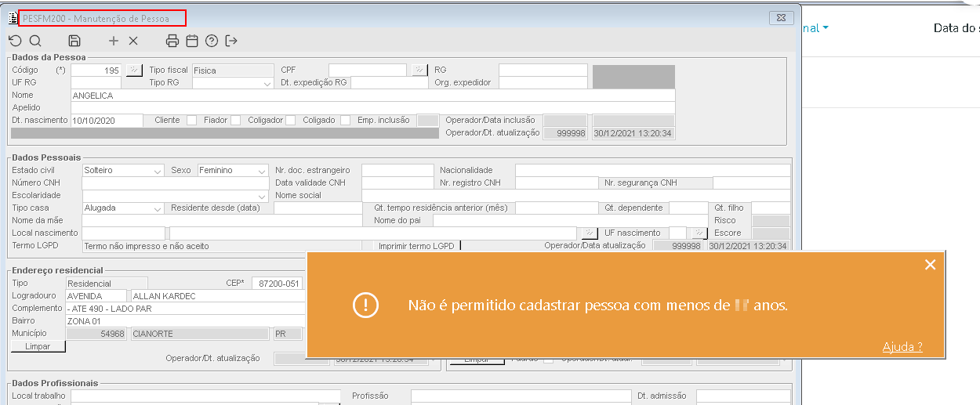
Task: Click the UF RG input field
Action: pyautogui.click(x=96, y=82)
